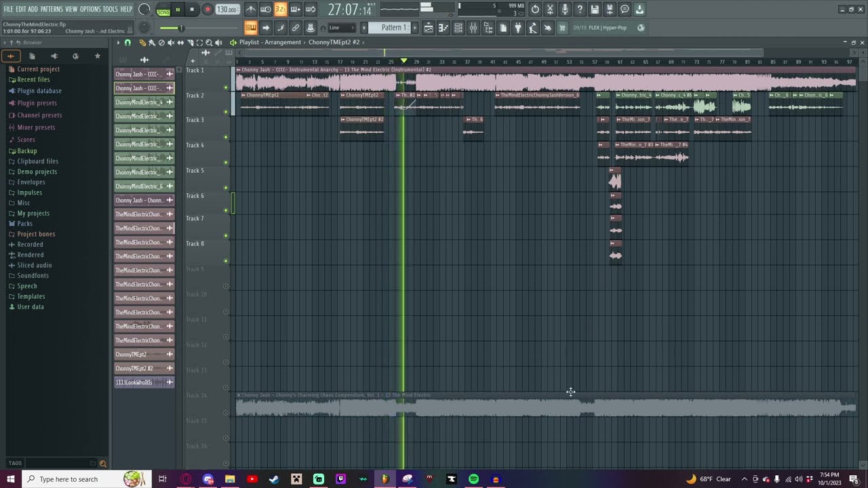Screen dimensions: 868x488
Task: Select the playlist Mute tool
Action: [171, 43]
